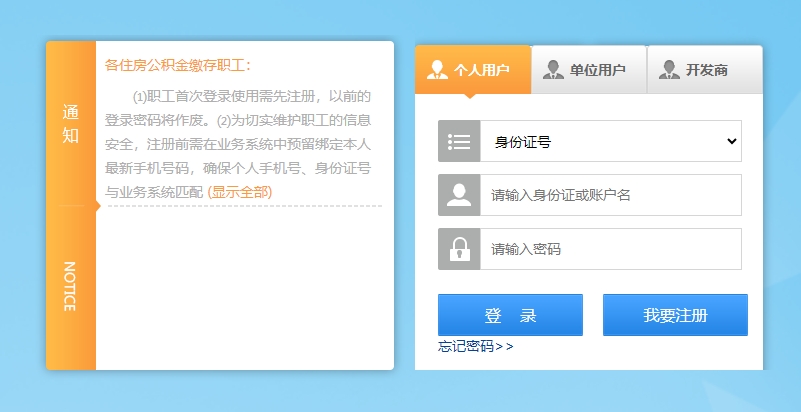Click the person icon on 个人用户 tab

coord(437,69)
